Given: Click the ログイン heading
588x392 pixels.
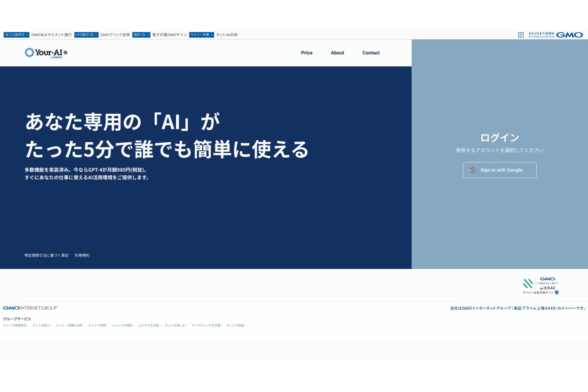Looking at the screenshot, I should pos(500,138).
